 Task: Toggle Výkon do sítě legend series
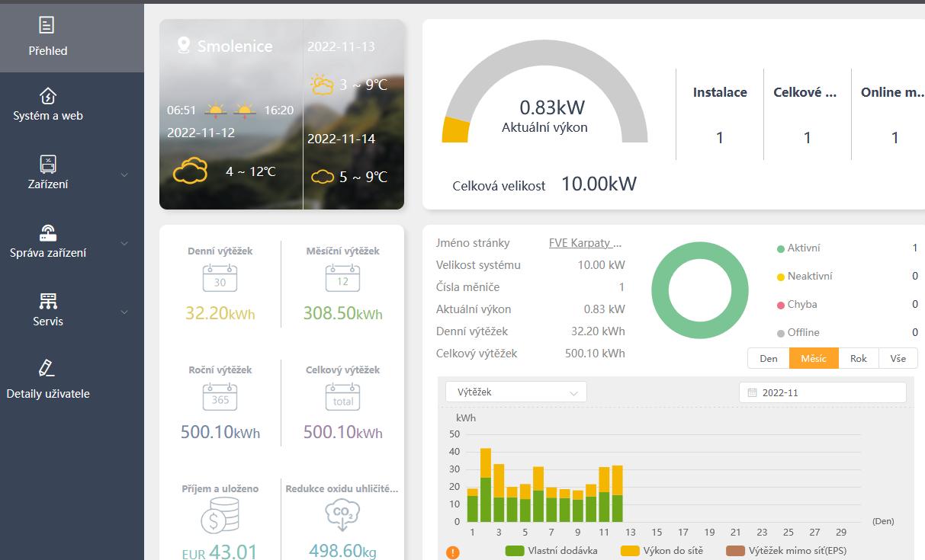coord(661,550)
